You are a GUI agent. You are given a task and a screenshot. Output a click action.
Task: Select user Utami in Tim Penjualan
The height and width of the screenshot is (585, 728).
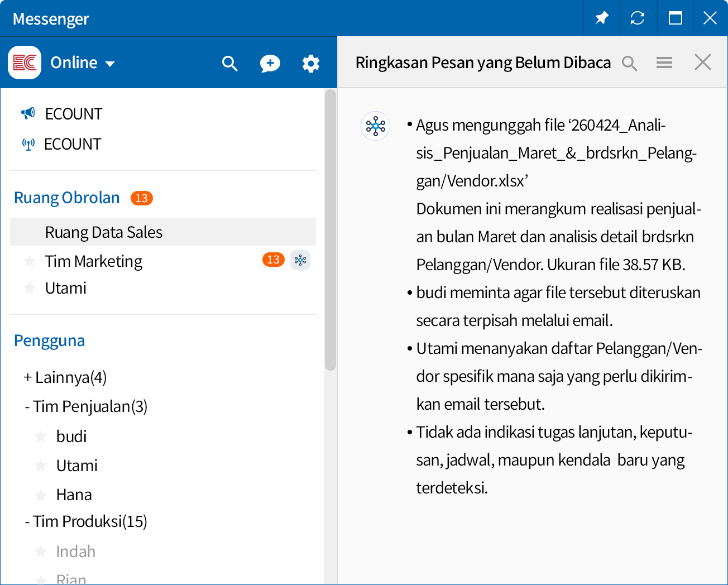pyautogui.click(x=77, y=466)
